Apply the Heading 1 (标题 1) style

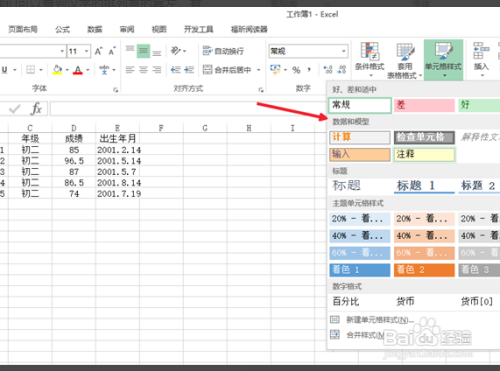click(x=424, y=186)
